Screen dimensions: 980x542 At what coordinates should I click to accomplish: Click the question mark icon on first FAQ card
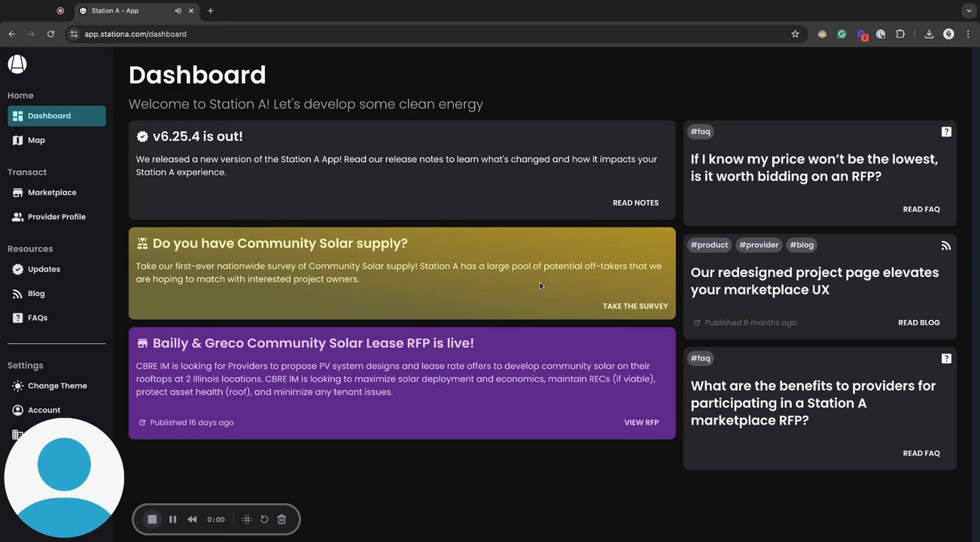tap(946, 132)
